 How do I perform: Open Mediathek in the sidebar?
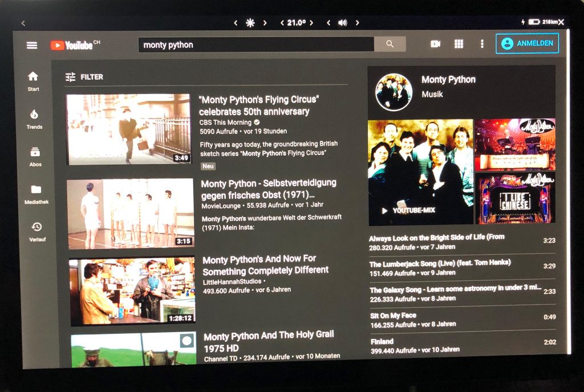point(36,194)
